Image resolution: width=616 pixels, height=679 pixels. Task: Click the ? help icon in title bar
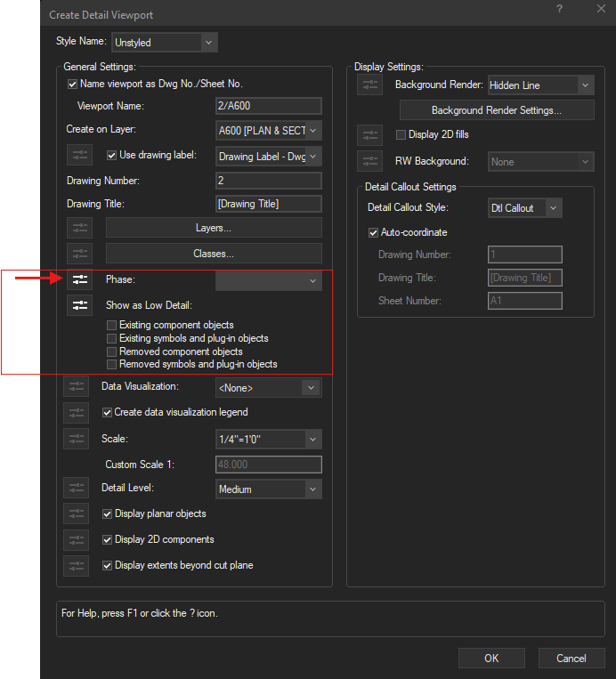pos(559,8)
